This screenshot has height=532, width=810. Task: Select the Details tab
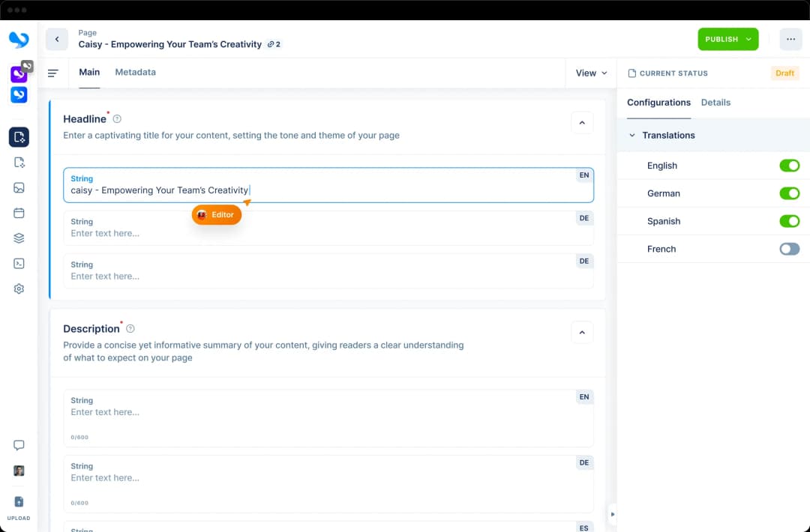(715, 102)
